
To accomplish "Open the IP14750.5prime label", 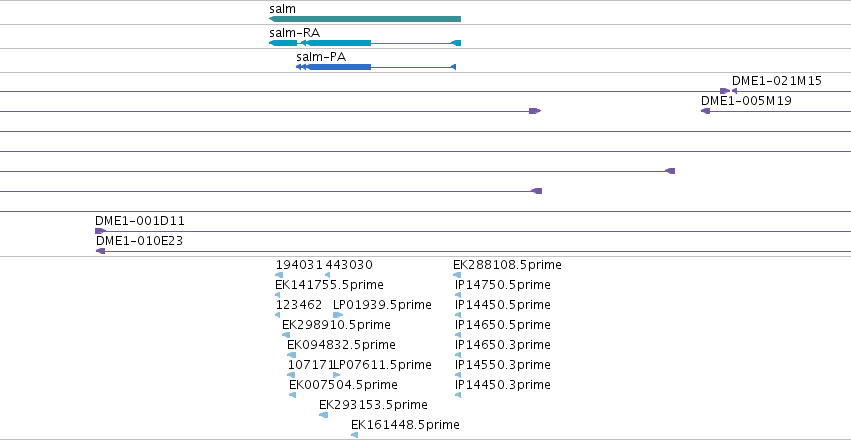I will click(x=503, y=285).
